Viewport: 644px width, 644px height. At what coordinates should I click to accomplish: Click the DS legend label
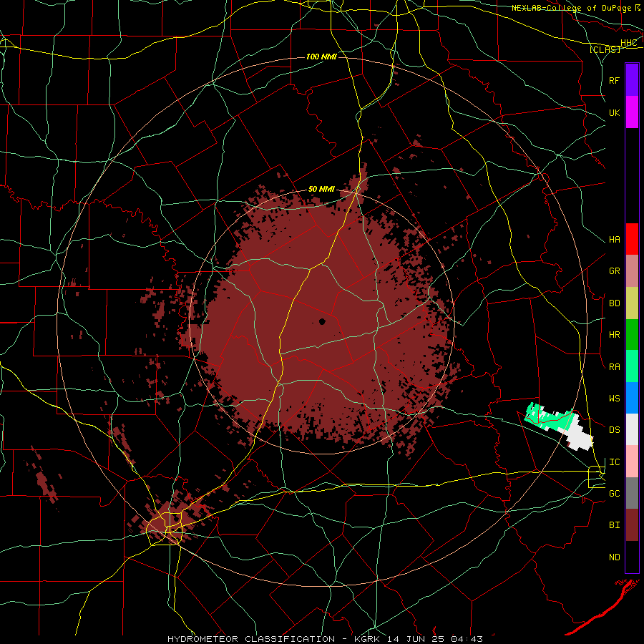(x=615, y=429)
